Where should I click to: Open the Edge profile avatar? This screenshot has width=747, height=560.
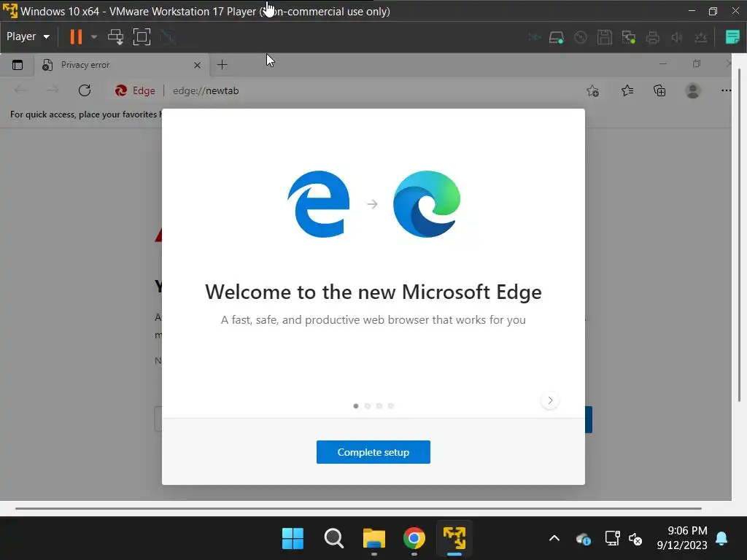(x=693, y=90)
